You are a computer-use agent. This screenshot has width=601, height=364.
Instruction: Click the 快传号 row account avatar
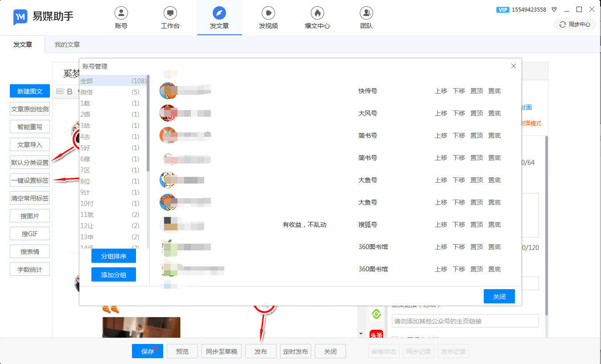168,90
